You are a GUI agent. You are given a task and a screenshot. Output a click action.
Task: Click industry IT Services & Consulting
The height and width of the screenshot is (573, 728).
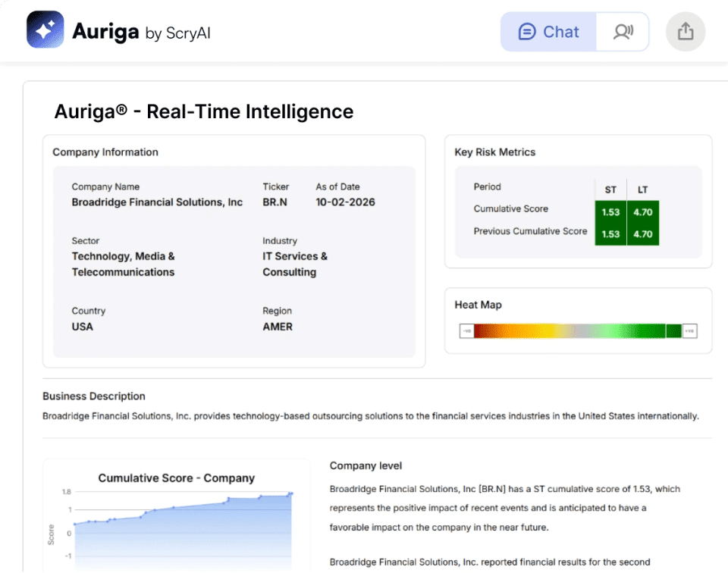[x=295, y=264]
